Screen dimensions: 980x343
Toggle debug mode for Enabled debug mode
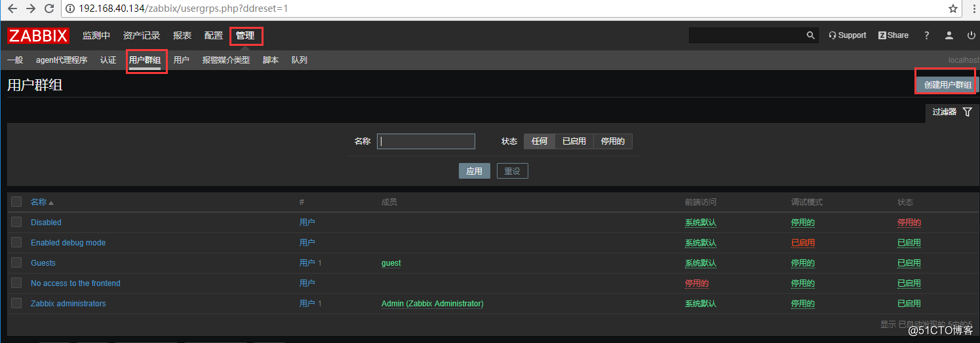coord(803,243)
